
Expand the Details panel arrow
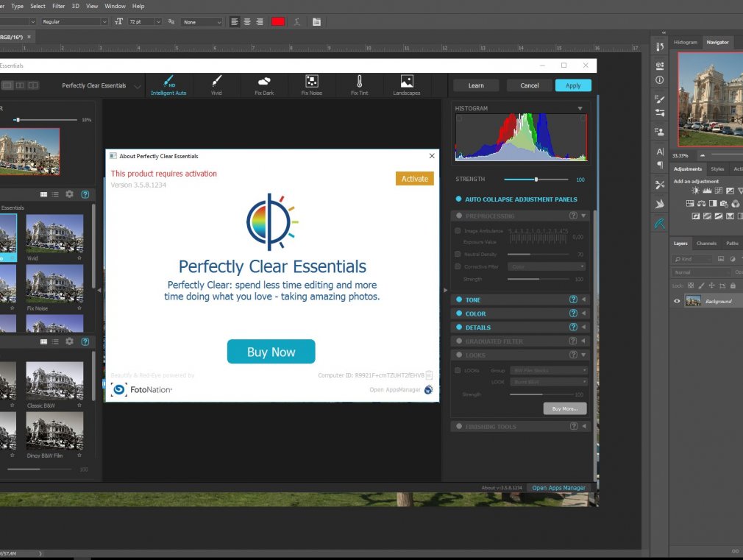584,327
